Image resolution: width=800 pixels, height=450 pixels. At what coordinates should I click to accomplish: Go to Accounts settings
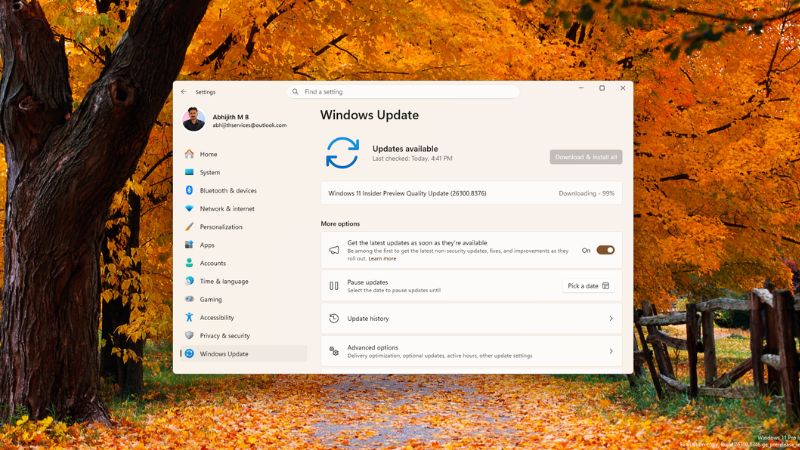click(244, 263)
